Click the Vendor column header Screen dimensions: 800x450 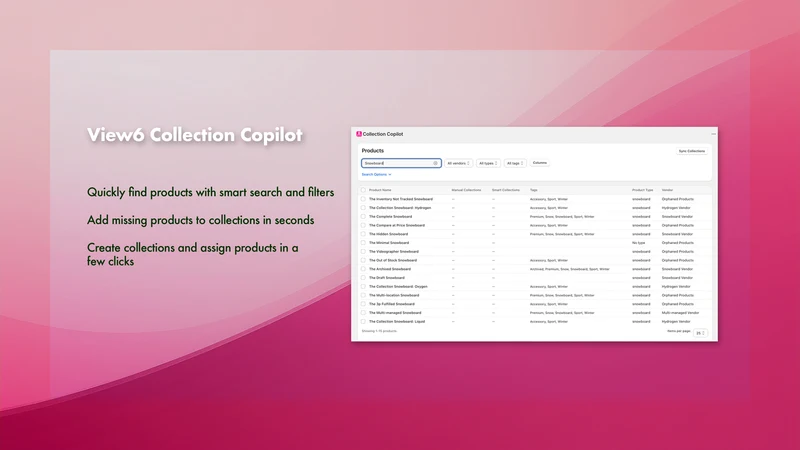[667, 190]
